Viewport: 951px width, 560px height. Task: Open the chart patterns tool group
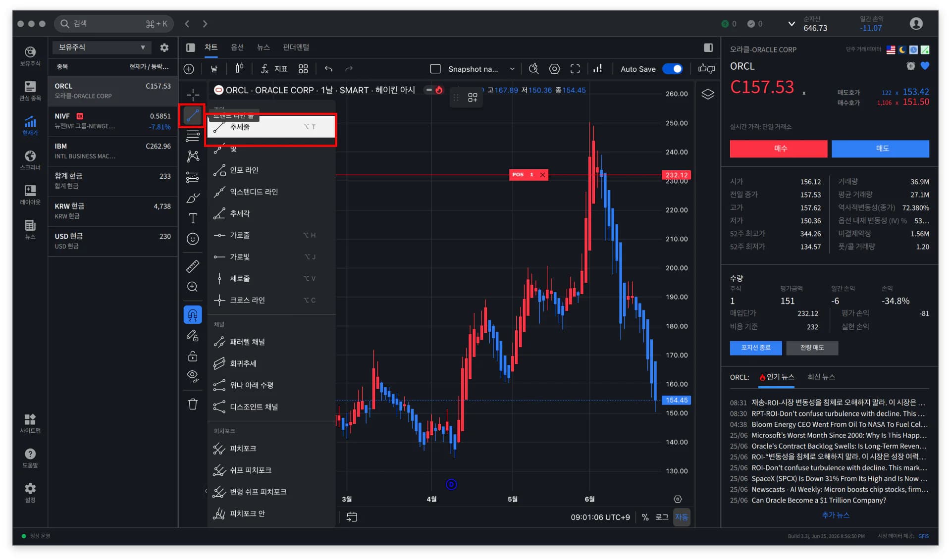(x=193, y=156)
